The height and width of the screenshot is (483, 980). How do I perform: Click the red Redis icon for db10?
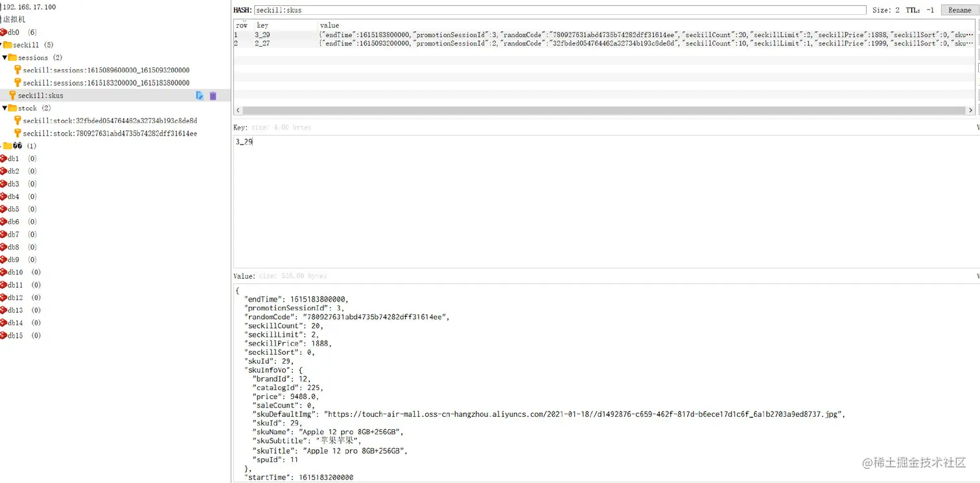point(3,272)
